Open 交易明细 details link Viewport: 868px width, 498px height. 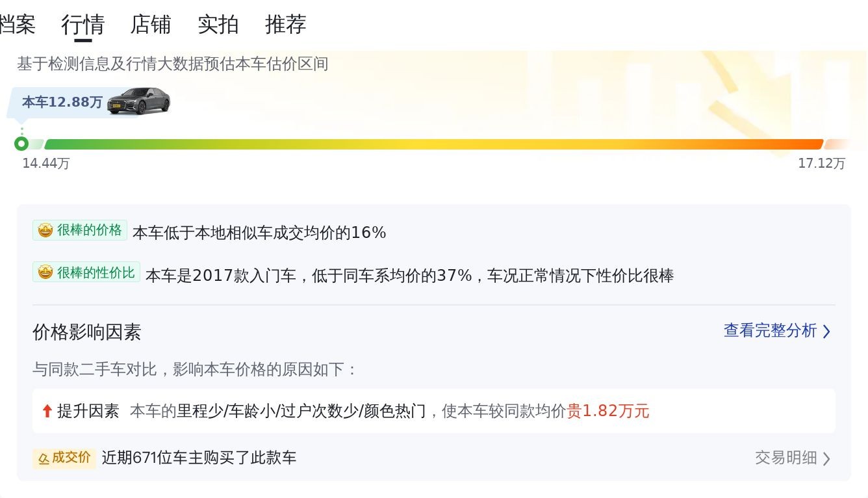click(785, 458)
